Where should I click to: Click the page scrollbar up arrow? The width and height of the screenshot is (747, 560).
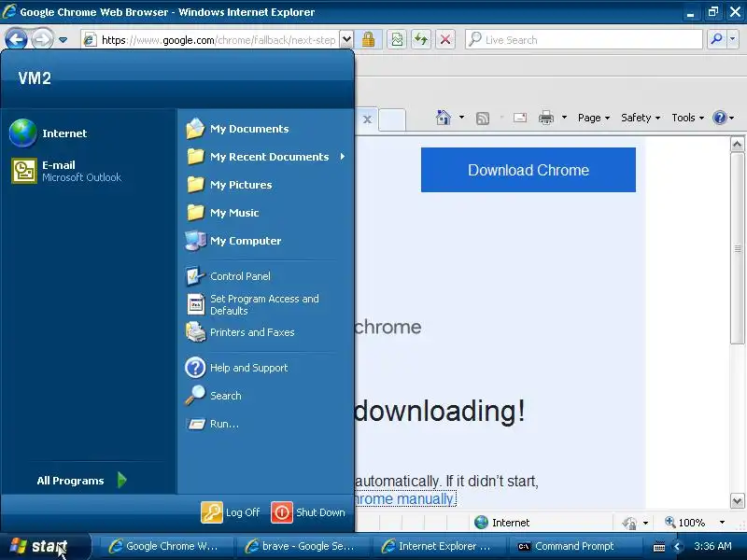pos(737,145)
